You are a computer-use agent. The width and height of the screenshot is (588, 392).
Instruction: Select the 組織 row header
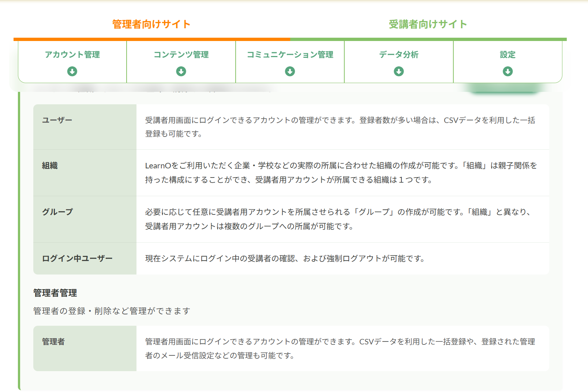coord(85,173)
